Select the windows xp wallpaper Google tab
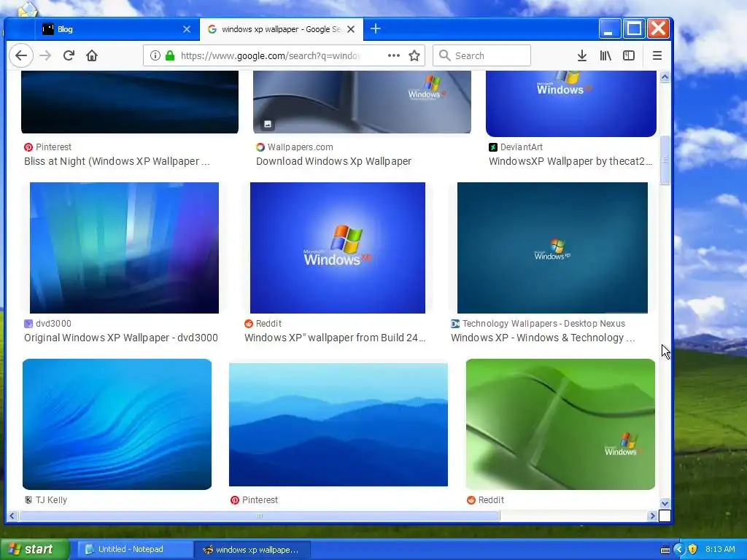Image resolution: width=747 pixels, height=560 pixels. tap(281, 29)
